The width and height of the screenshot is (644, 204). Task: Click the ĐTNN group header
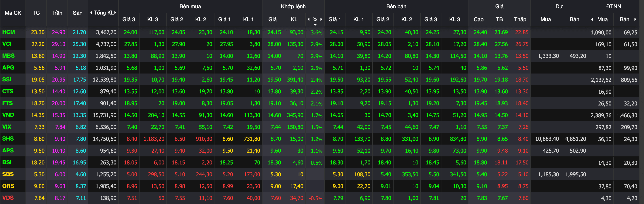tap(614, 6)
